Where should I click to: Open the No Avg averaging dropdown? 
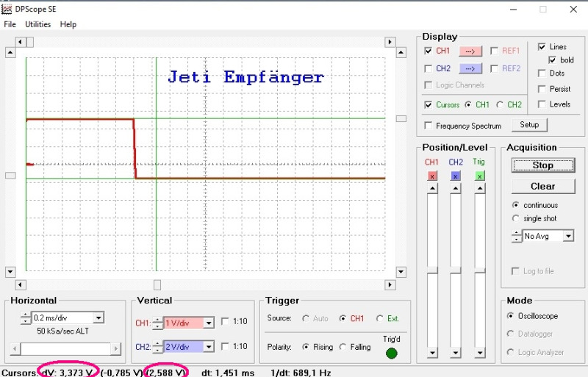click(568, 236)
